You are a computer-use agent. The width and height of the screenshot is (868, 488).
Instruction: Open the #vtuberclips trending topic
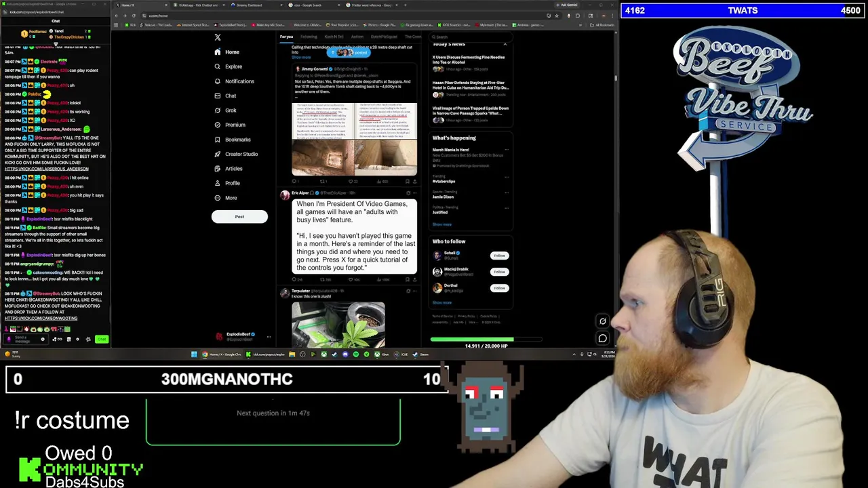click(444, 182)
